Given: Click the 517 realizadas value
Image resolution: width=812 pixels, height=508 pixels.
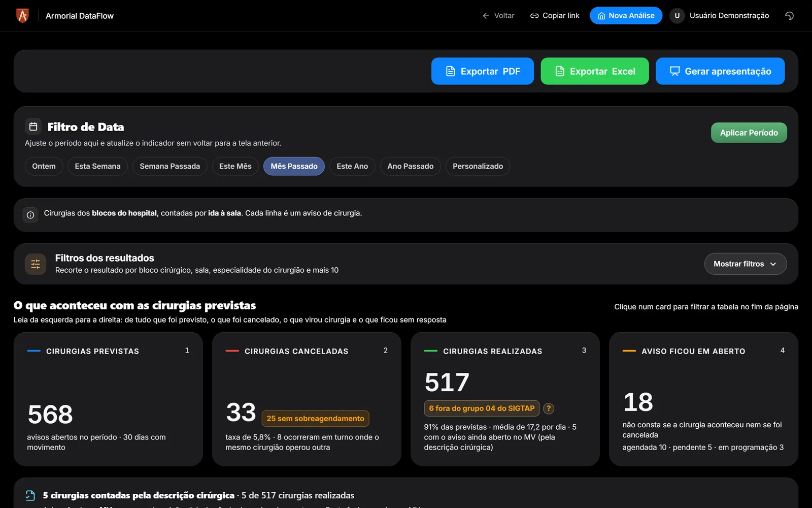Looking at the screenshot, I should [x=447, y=383].
